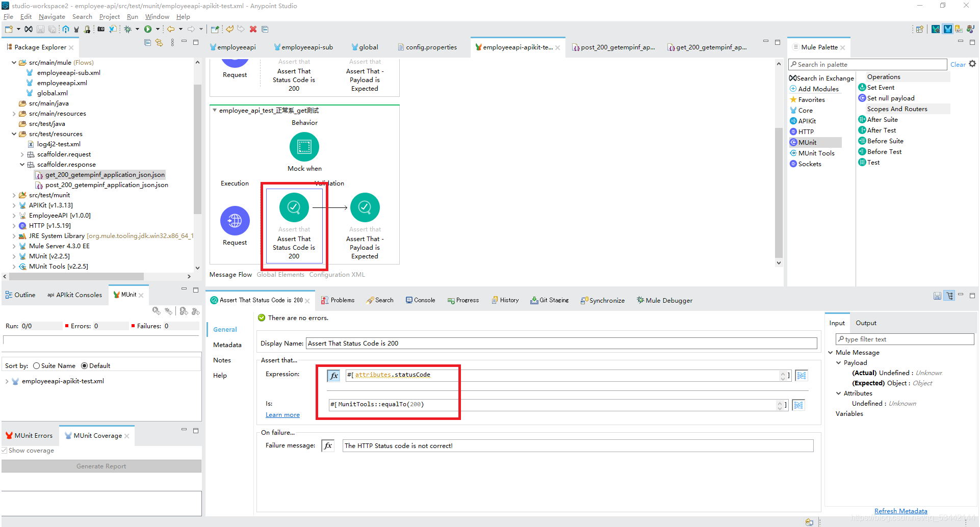
Task: Open the Mule Debugger tab
Action: tap(664, 300)
